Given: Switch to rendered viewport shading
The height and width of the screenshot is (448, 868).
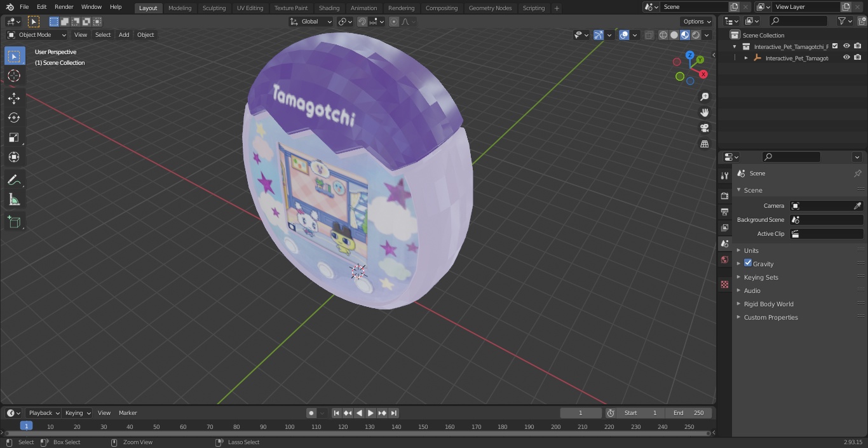Looking at the screenshot, I should [696, 35].
